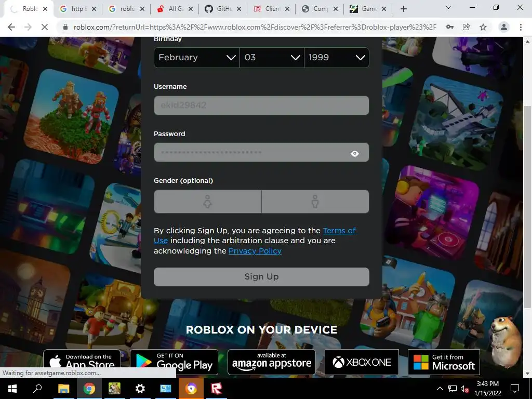Open a new tab with plus button
Viewport: 532px width, 399px height.
click(403, 9)
